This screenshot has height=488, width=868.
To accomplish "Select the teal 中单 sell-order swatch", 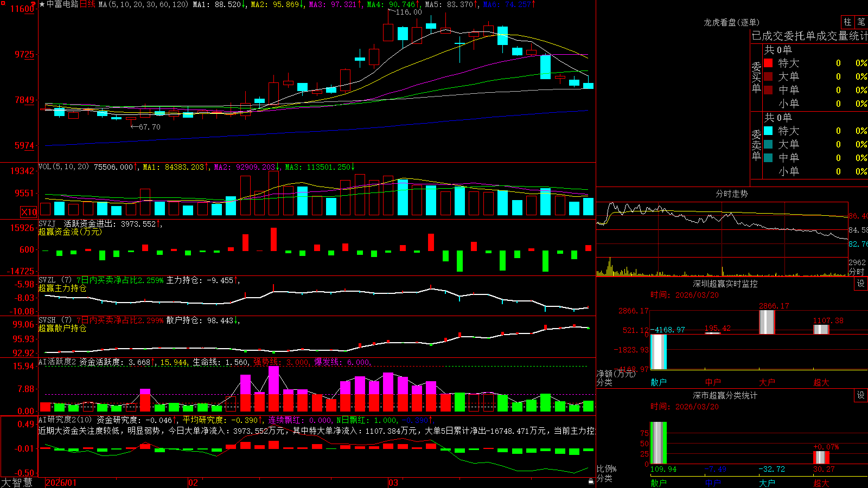I will click(x=768, y=157).
